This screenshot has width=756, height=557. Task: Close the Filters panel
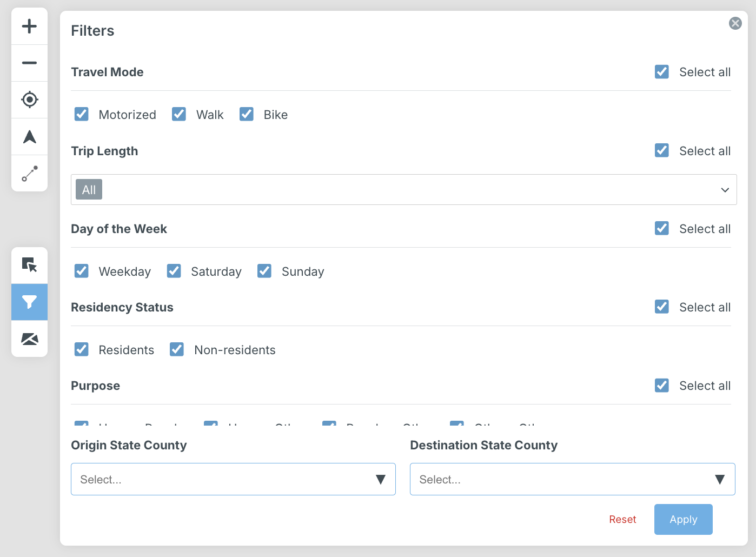click(735, 23)
